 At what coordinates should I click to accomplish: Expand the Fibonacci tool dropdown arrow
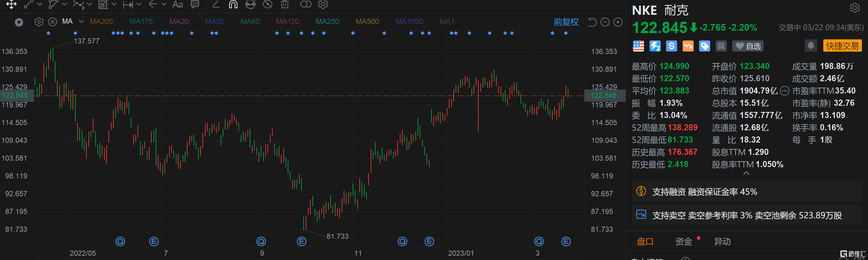pos(114,4)
